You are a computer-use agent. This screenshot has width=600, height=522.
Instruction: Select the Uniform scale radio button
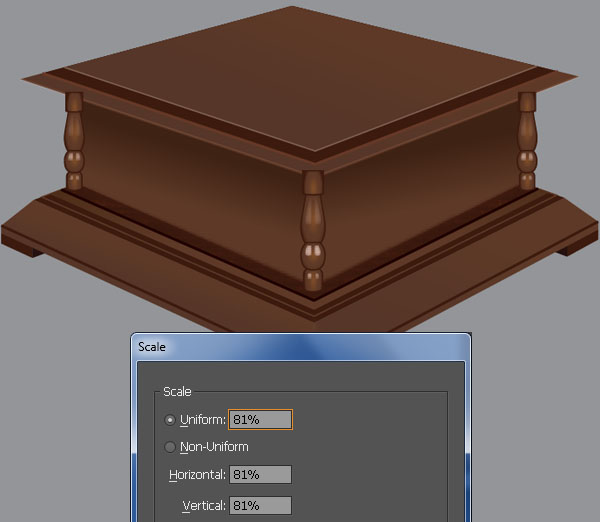(170, 420)
